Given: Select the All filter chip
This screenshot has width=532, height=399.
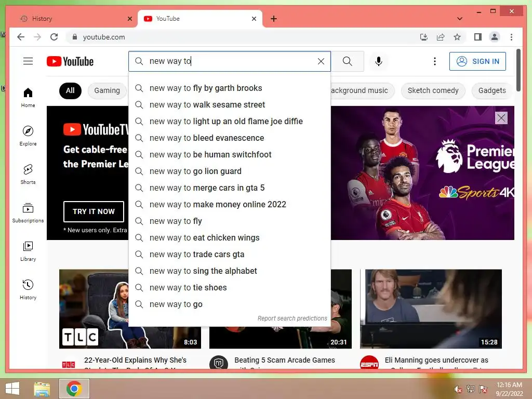Looking at the screenshot, I should (x=70, y=90).
